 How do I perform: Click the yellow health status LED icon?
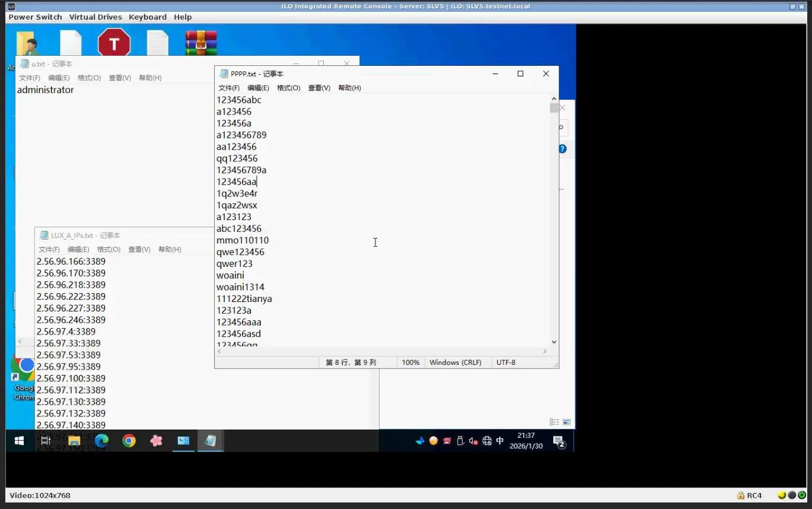[782, 495]
